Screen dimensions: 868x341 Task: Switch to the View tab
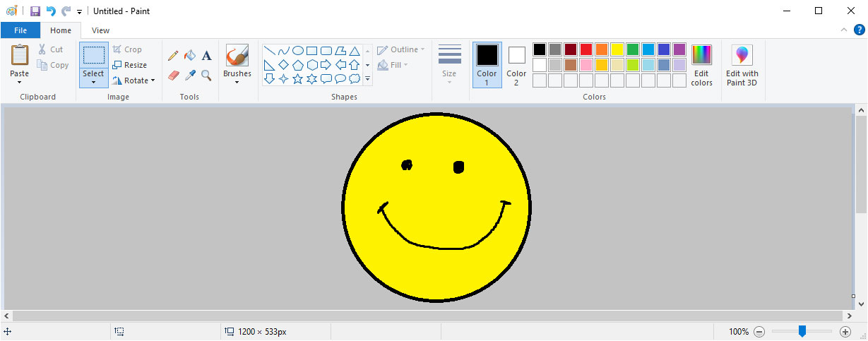(x=101, y=30)
